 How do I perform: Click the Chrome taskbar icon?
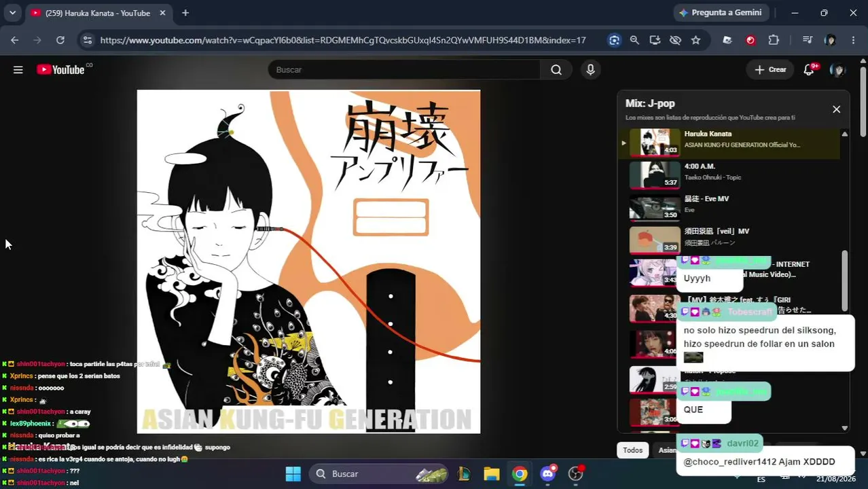[520, 473]
